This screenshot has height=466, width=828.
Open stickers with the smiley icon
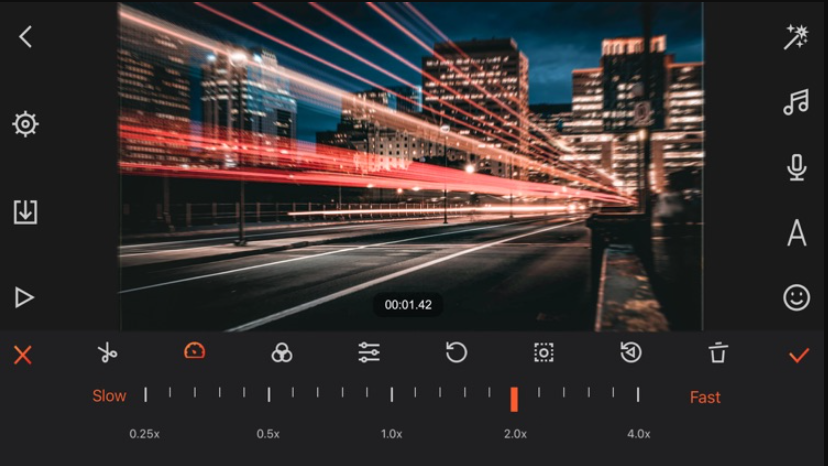click(x=796, y=297)
